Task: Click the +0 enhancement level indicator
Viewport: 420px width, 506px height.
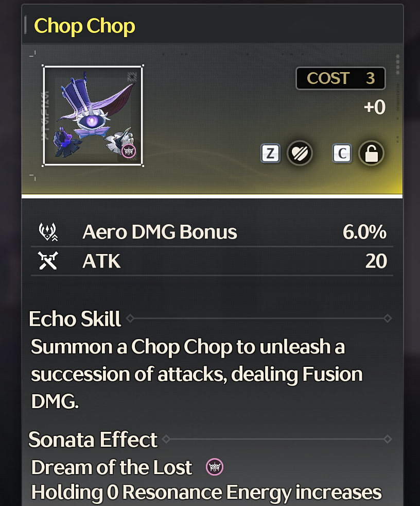Action: pos(375,107)
